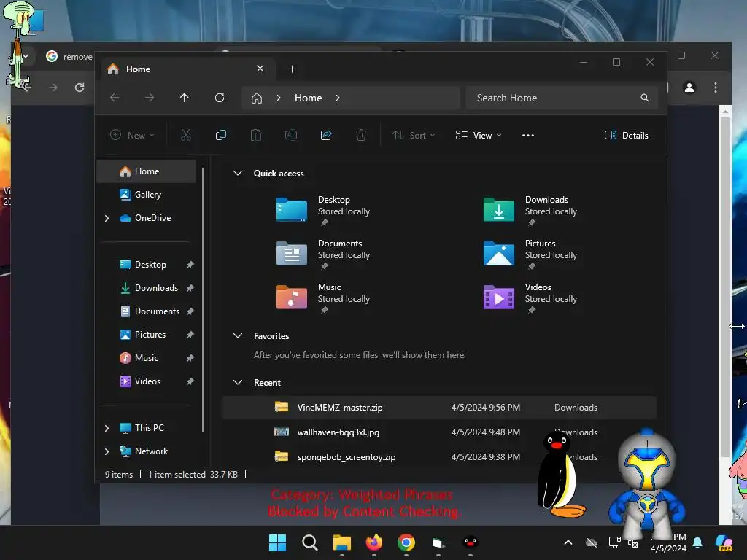The height and width of the screenshot is (560, 747).
Task: Expand Network tree node
Action: [x=107, y=451]
